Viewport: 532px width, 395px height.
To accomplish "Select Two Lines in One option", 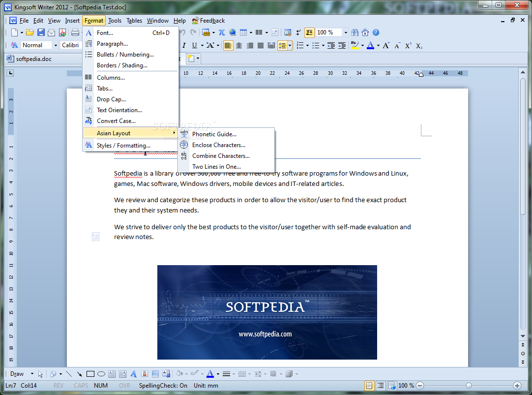I will pyautogui.click(x=226, y=167).
